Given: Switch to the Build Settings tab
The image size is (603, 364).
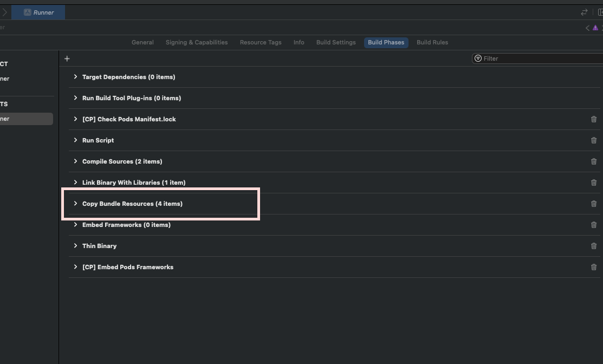Looking at the screenshot, I should click(335, 42).
